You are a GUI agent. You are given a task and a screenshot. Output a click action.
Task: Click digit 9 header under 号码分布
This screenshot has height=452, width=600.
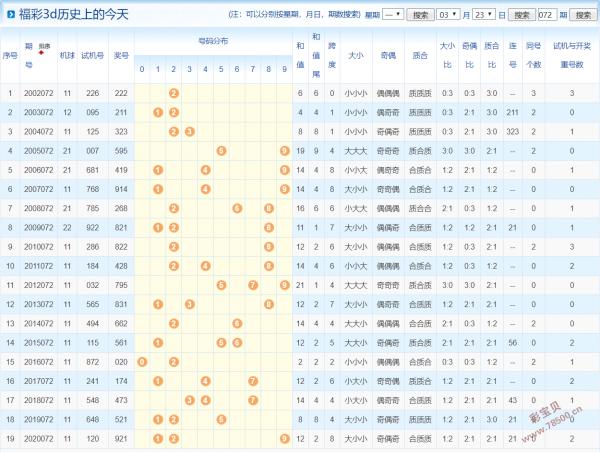[284, 69]
